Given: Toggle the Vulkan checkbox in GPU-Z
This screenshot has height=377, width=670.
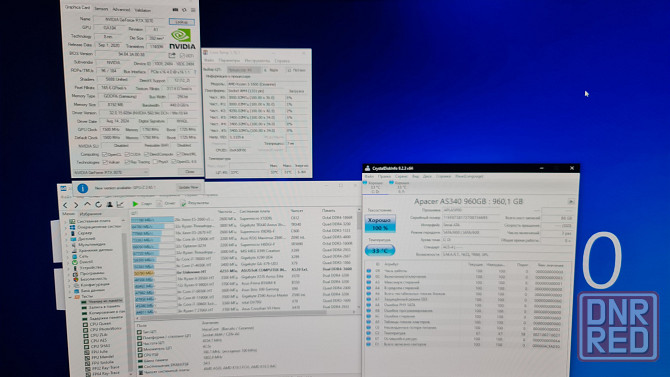Looking at the screenshot, I should tap(105, 162).
